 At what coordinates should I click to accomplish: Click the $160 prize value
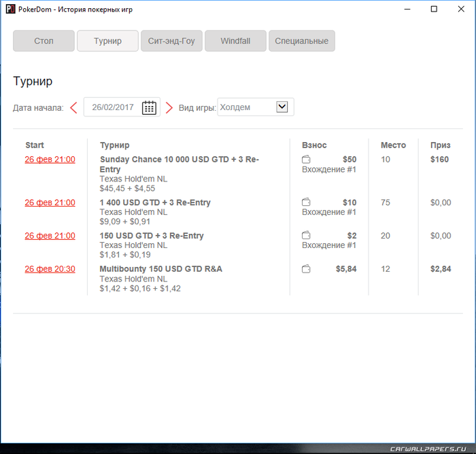pyautogui.click(x=439, y=159)
